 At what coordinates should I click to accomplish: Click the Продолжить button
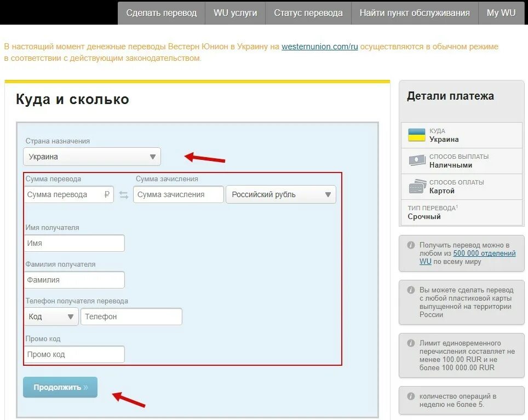[x=60, y=387]
